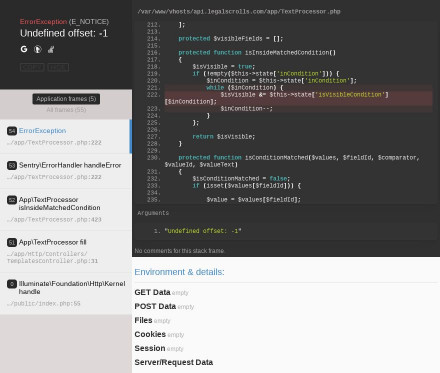Search the error on Stack Overflow
Viewport: 440px width, 373px height.
[51, 49]
